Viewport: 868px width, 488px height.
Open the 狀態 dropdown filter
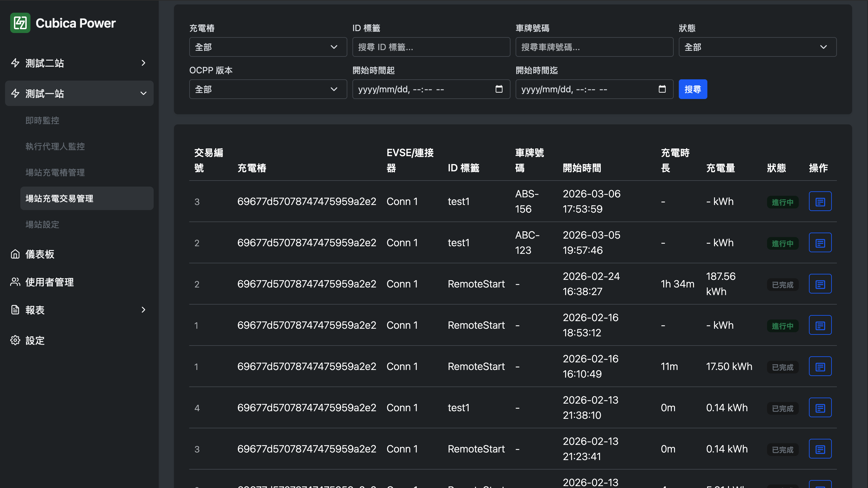point(757,47)
